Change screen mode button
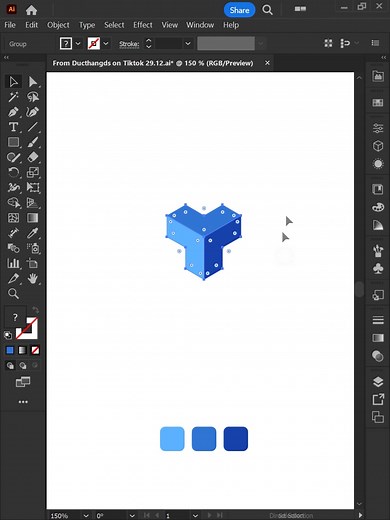 (x=23, y=382)
